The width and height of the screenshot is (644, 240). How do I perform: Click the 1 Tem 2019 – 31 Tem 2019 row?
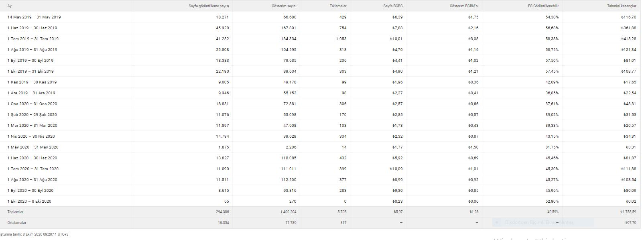point(321,39)
